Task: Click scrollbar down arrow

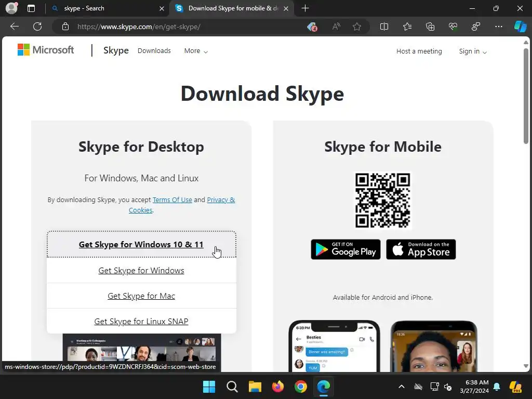Action: pos(526,366)
